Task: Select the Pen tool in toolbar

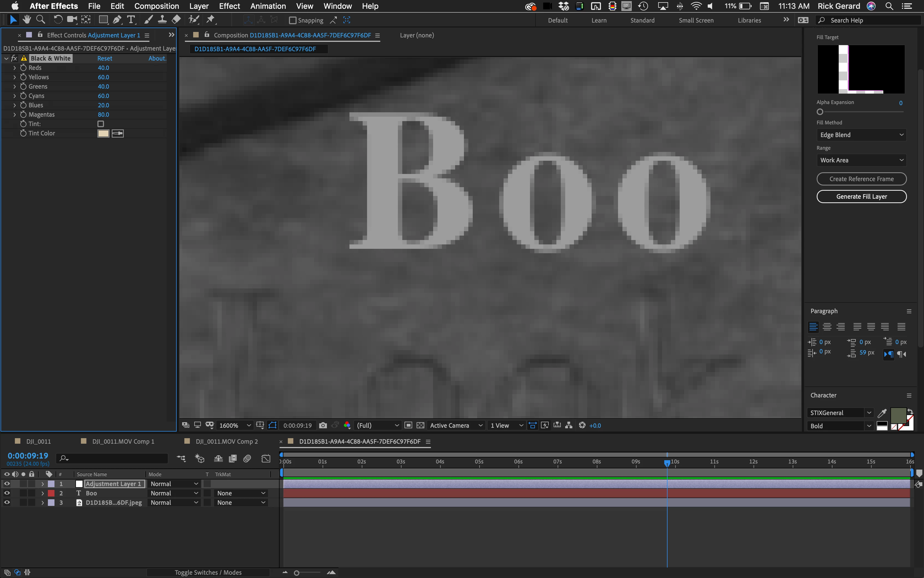Action: coord(117,20)
